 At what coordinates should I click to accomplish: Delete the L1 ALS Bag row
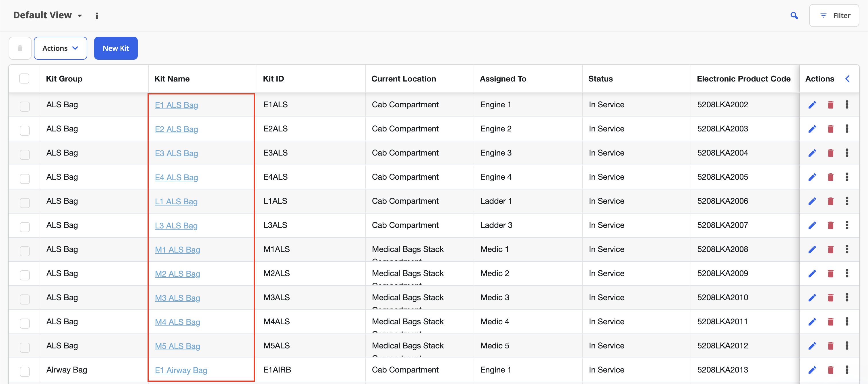(x=830, y=201)
